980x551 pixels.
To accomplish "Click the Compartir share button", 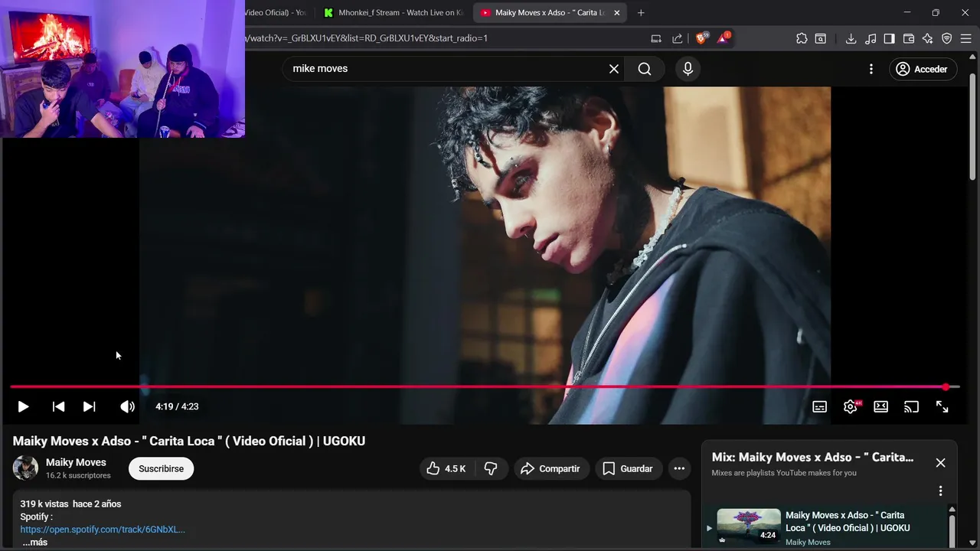I will pyautogui.click(x=550, y=468).
